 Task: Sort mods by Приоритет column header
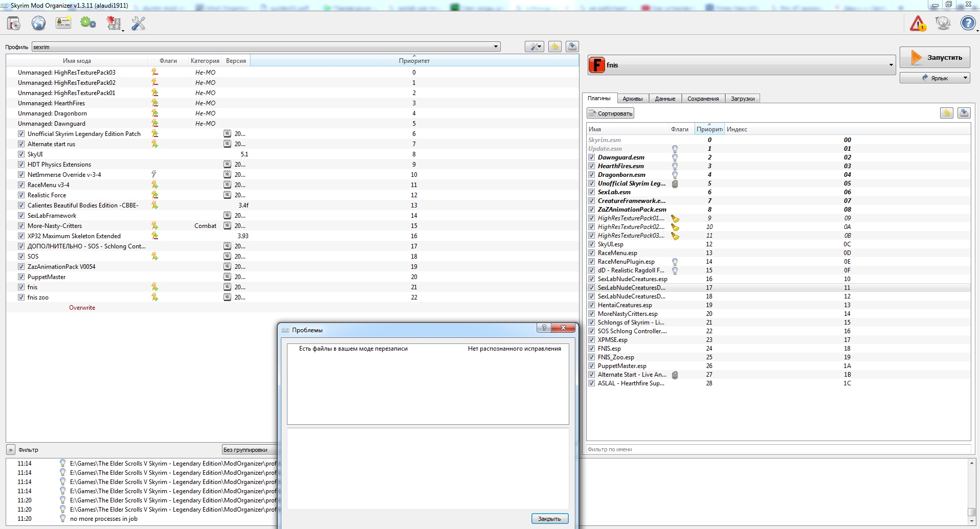[x=414, y=60]
